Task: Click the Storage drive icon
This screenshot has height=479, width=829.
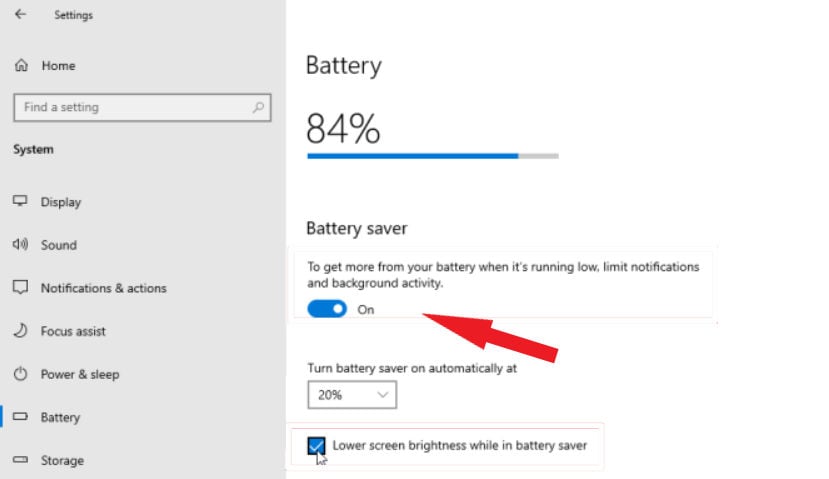Action: pyautogui.click(x=20, y=459)
